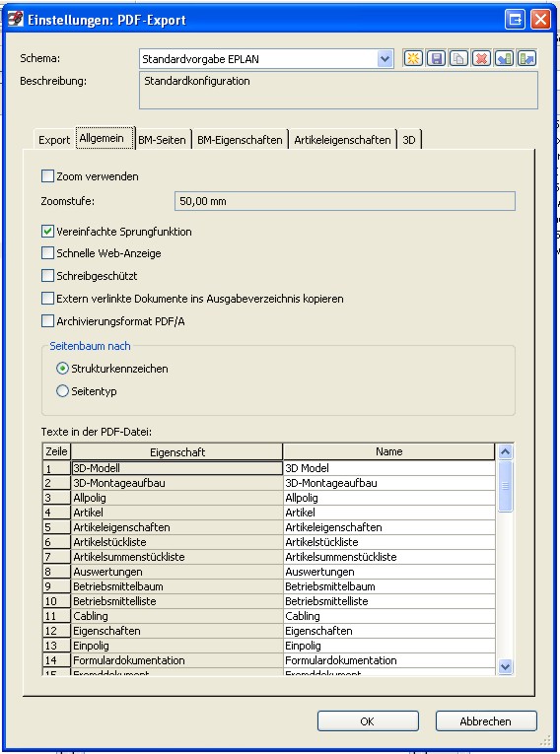Click the table scrollbar down arrow

click(x=505, y=666)
